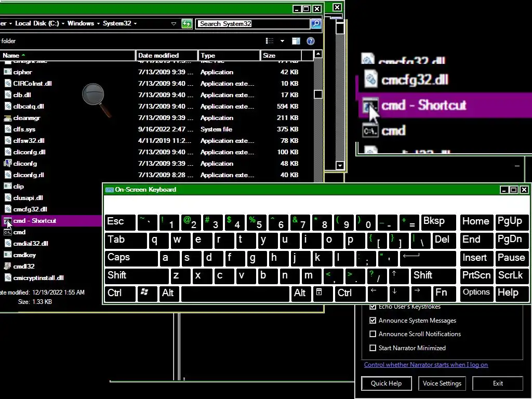Click the right arrow key on On-Screen Keyboard

point(421,293)
